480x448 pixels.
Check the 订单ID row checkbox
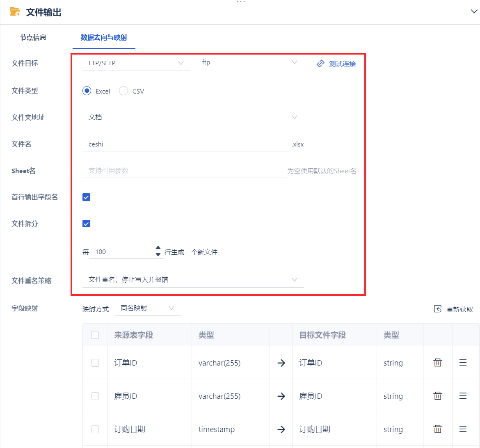(x=95, y=363)
